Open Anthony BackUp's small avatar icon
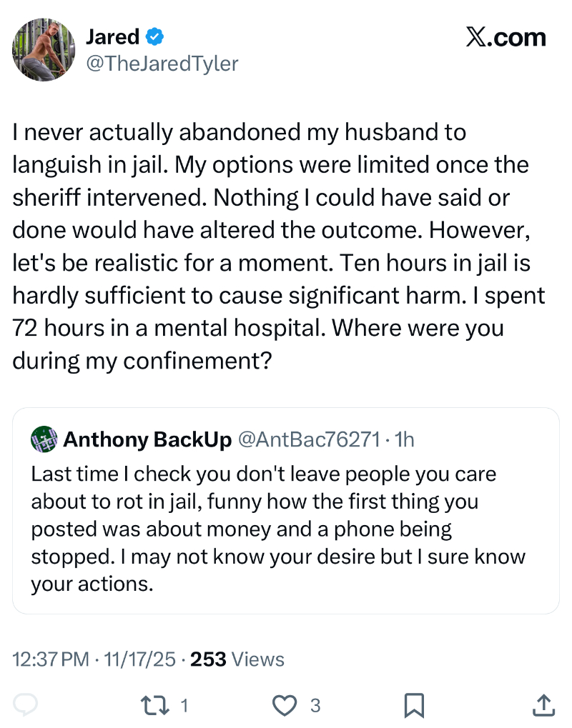The height and width of the screenshot is (728, 572). click(44, 439)
